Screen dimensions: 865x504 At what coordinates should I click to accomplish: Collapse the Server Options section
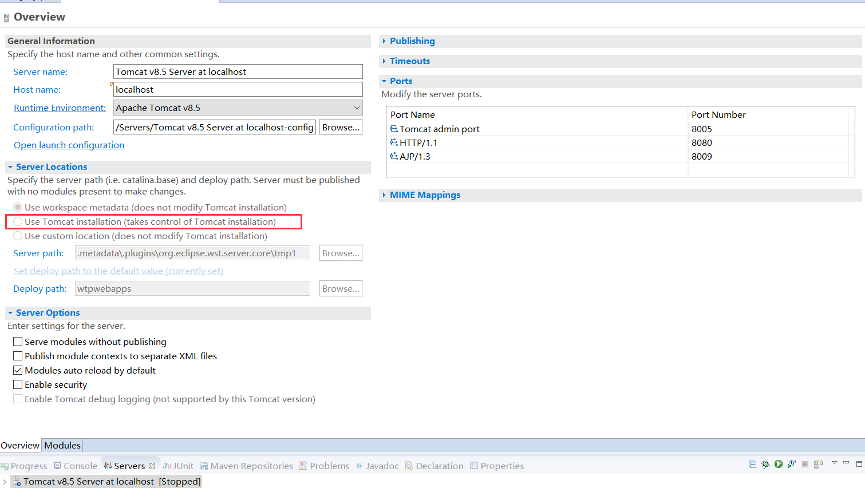10,313
